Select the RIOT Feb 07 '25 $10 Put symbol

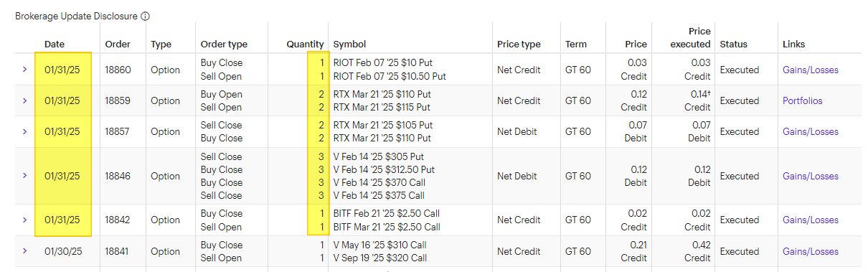click(383, 62)
